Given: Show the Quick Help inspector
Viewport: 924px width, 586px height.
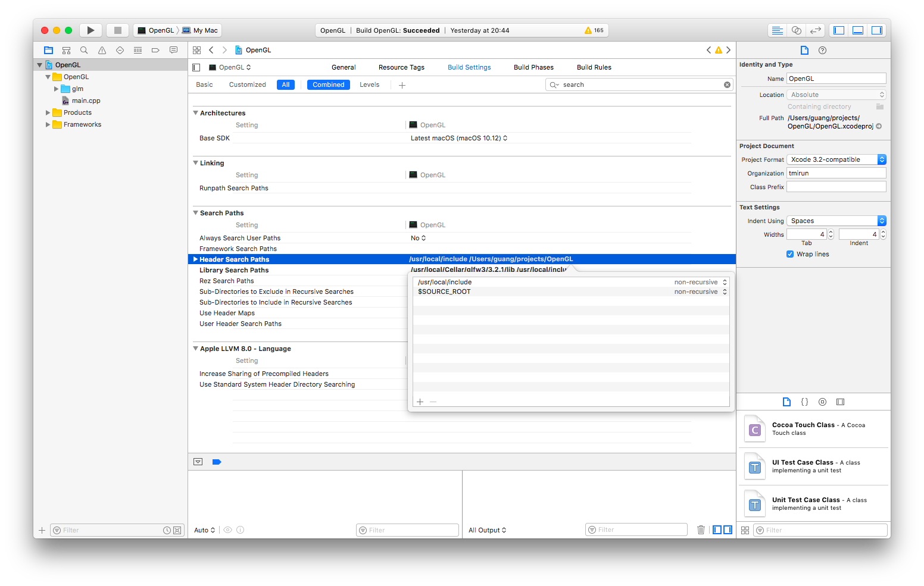Looking at the screenshot, I should 822,51.
